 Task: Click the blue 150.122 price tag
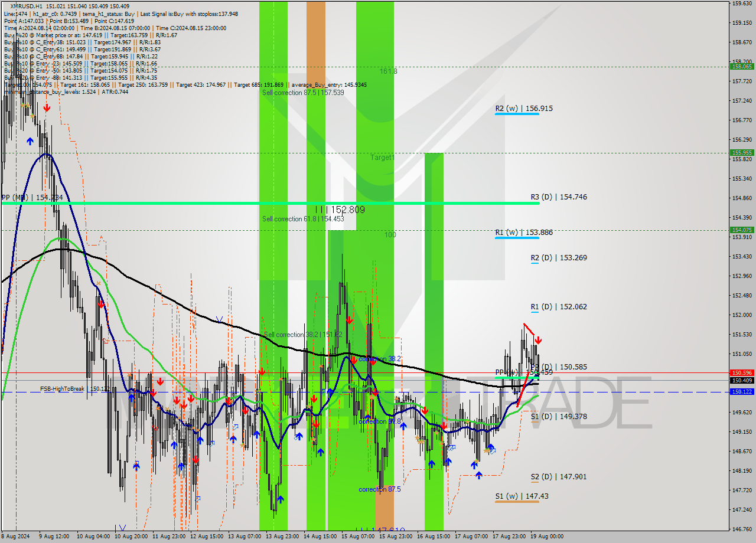[x=742, y=392]
